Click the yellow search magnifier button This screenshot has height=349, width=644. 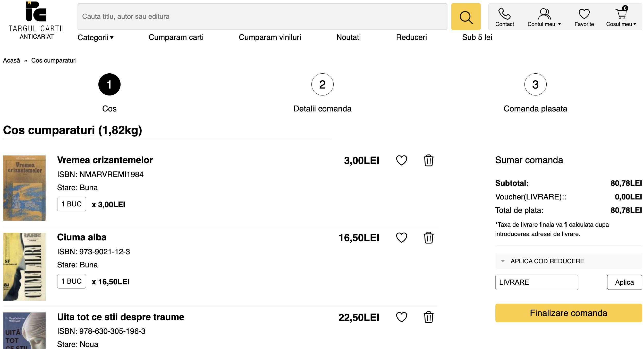tap(465, 17)
